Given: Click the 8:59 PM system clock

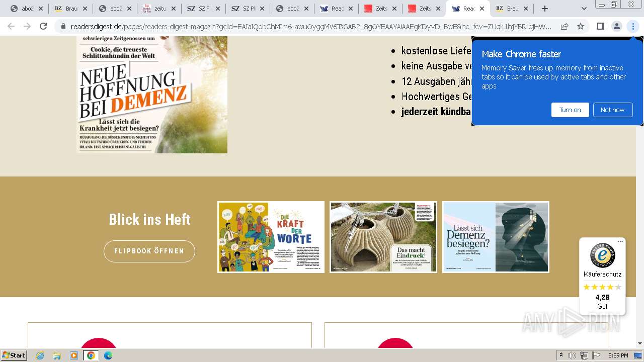Looking at the screenshot, I should tap(618, 355).
